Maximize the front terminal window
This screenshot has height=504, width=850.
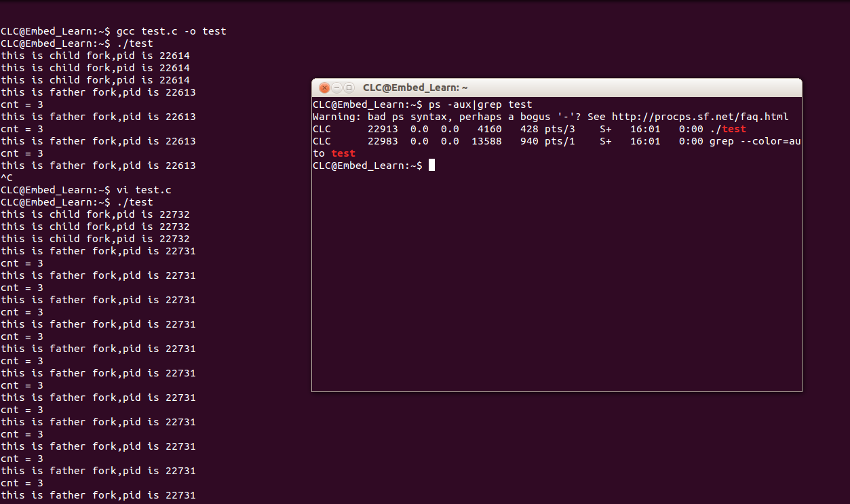(349, 88)
